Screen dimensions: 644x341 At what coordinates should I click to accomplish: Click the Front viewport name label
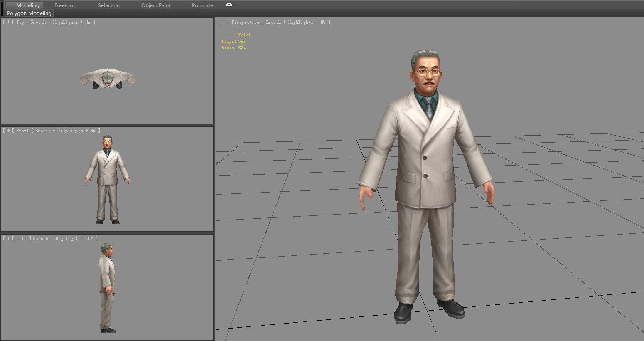pyautogui.click(x=22, y=131)
